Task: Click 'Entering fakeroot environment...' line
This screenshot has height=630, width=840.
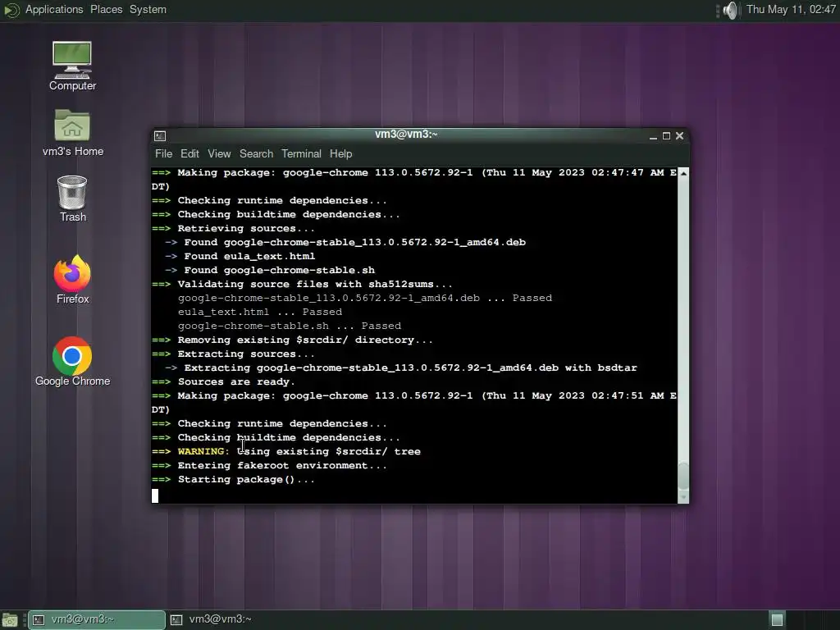Action: pos(269,466)
